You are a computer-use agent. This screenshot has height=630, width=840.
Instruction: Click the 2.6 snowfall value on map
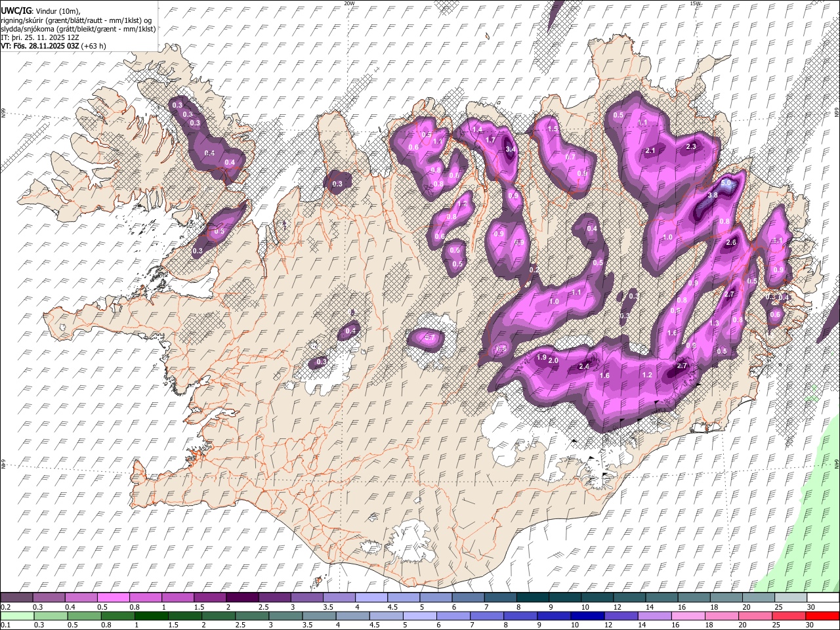tap(732, 243)
